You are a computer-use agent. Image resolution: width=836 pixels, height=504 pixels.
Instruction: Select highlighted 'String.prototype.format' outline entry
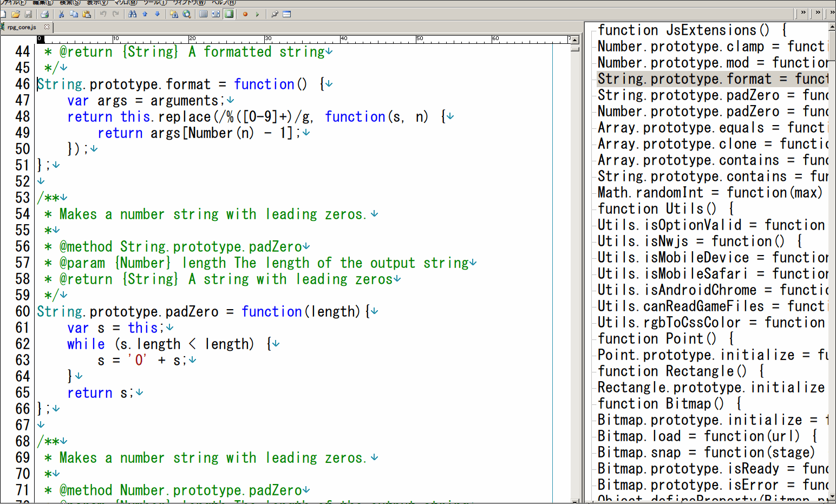coord(712,78)
